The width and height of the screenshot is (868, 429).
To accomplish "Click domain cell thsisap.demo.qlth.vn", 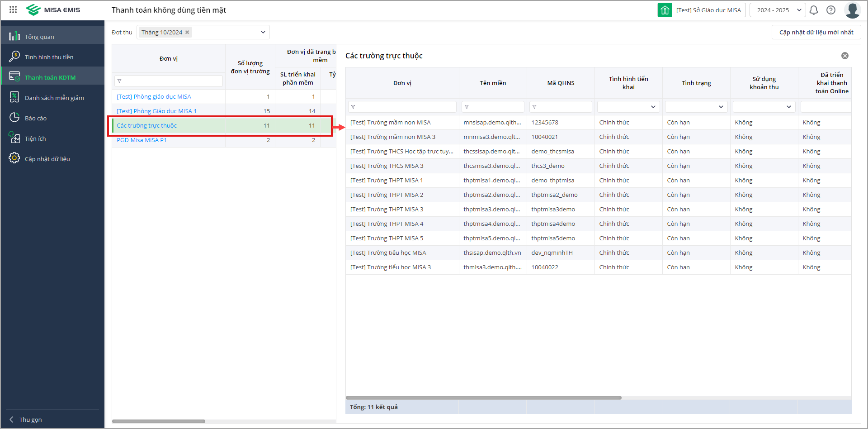I will [492, 253].
